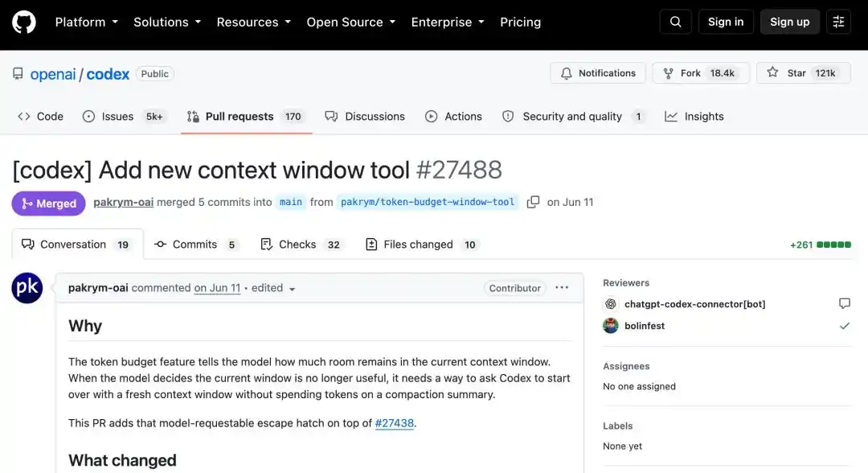868x473 pixels.
Task: Click the No one assigned text
Action: pos(639,386)
